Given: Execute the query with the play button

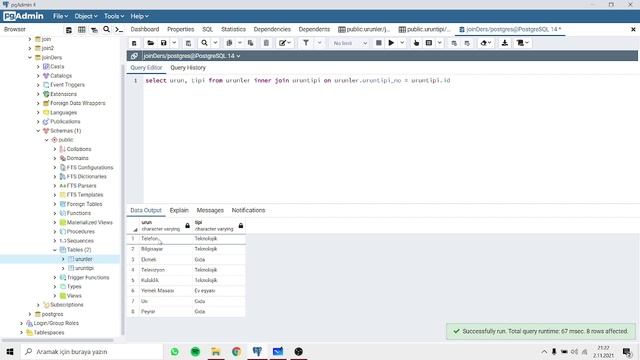Looking at the screenshot, I should click(x=391, y=43).
